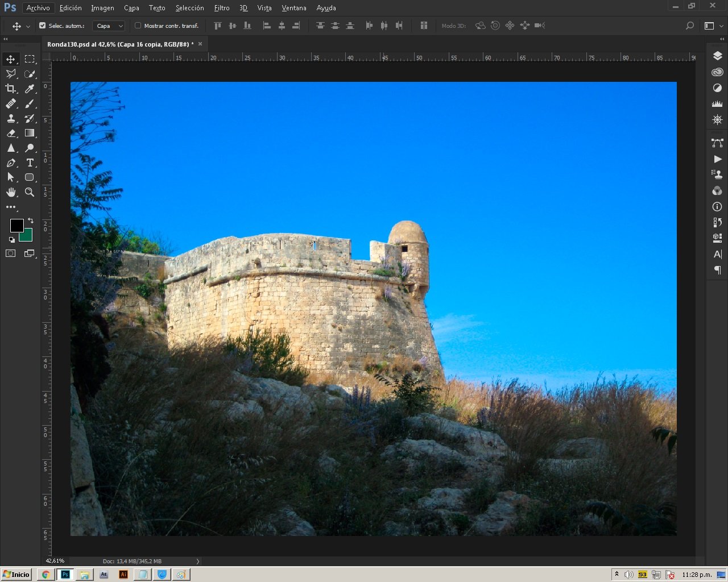Select the Eraser tool

11,133
